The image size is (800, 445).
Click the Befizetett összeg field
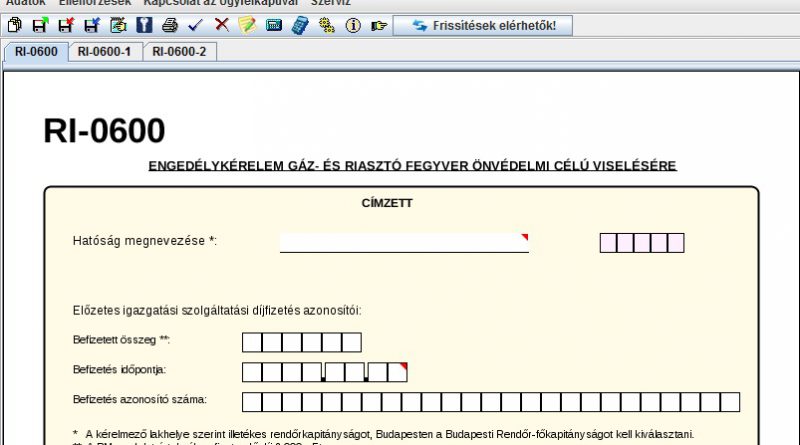pyautogui.click(x=301, y=342)
